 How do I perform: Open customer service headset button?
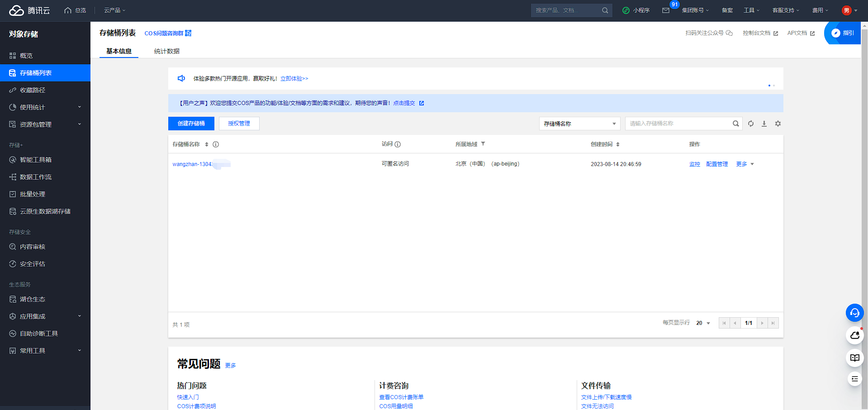tap(854, 313)
